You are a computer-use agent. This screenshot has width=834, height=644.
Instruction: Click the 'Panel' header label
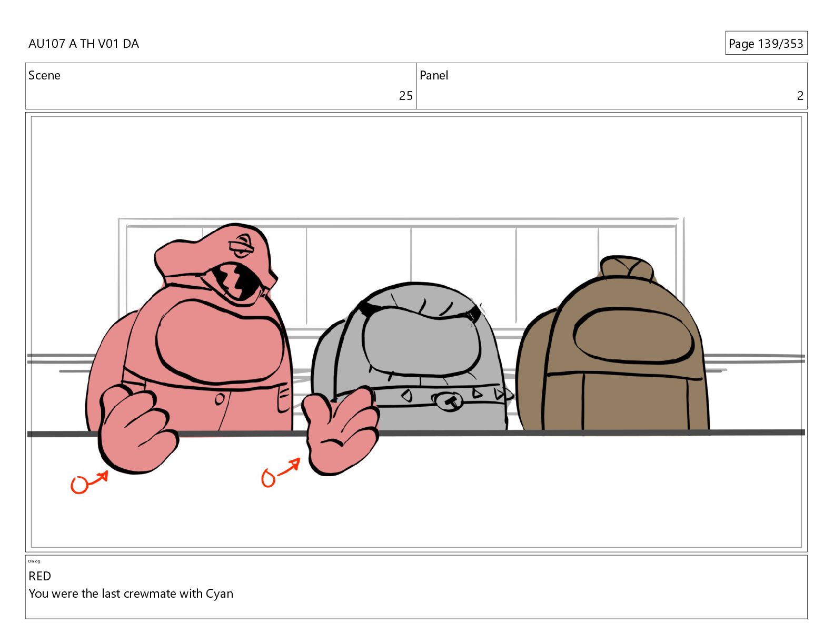[434, 75]
